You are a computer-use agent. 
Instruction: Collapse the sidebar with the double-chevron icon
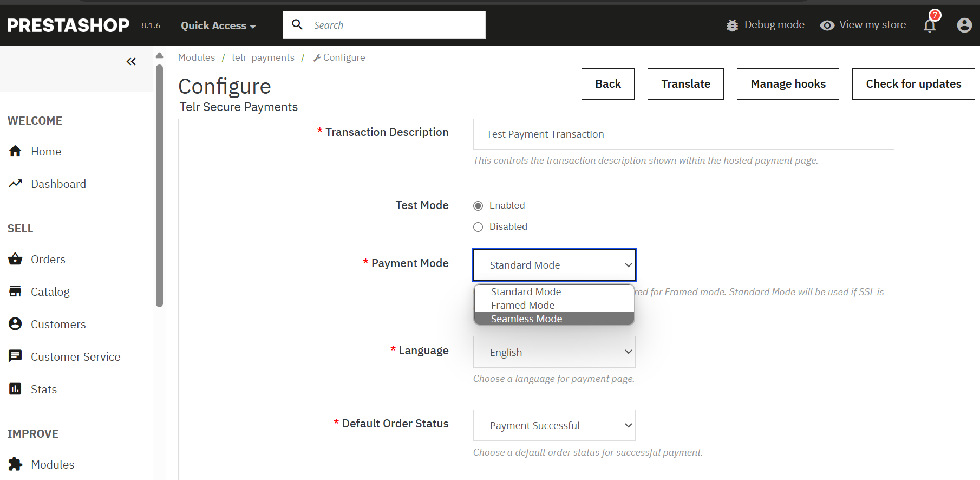pos(131,62)
